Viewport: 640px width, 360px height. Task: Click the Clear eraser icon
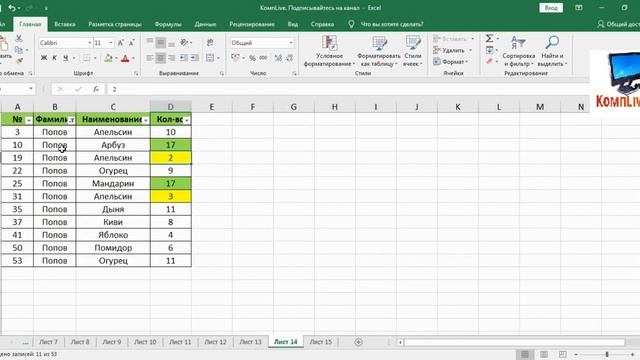pyautogui.click(x=489, y=61)
